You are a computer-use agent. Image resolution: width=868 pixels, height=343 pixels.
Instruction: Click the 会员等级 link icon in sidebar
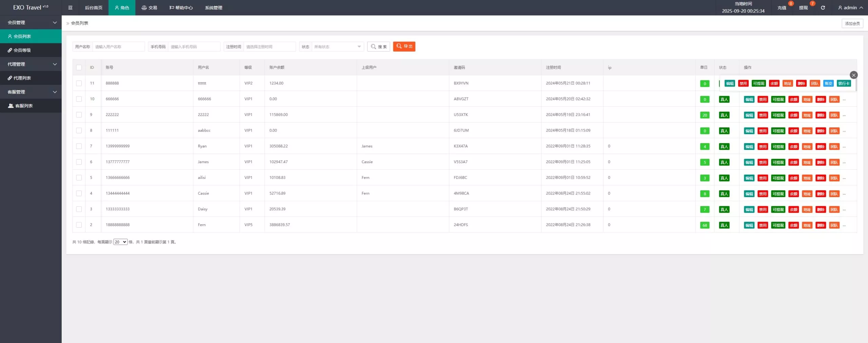coord(10,50)
